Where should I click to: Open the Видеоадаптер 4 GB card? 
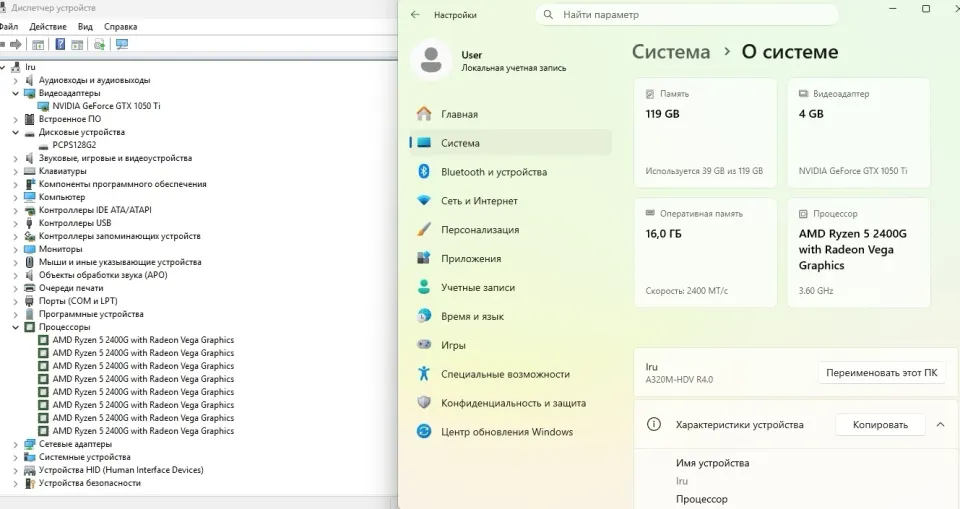(x=858, y=132)
